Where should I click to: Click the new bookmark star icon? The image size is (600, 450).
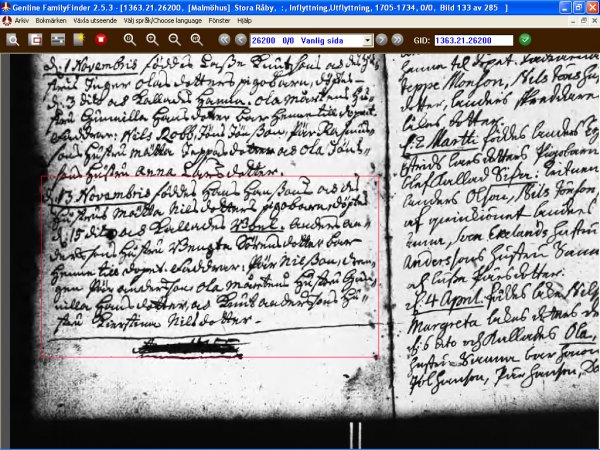click(x=78, y=39)
